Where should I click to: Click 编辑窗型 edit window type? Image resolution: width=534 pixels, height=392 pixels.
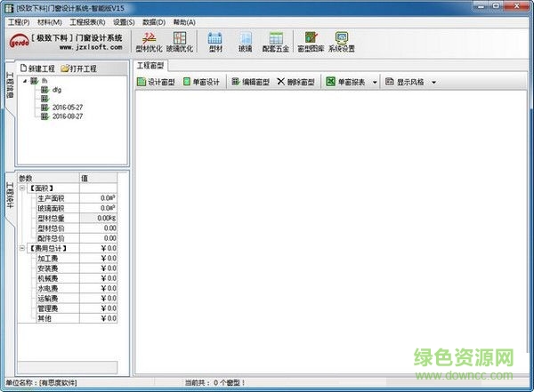coord(251,82)
